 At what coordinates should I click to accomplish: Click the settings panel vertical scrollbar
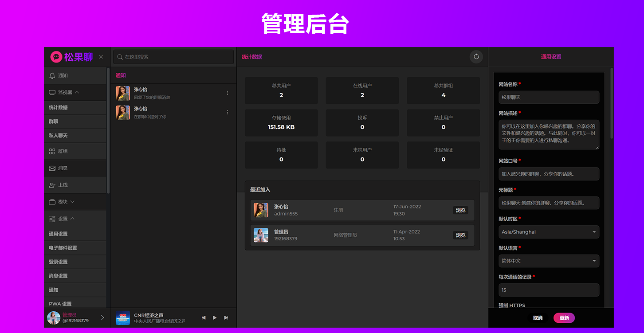point(612,103)
